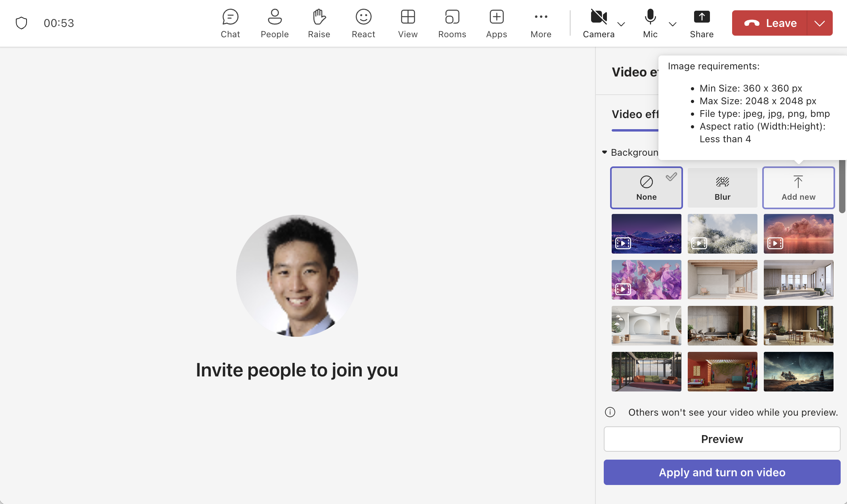Select the purple flowers video background
This screenshot has width=847, height=504.
click(646, 279)
